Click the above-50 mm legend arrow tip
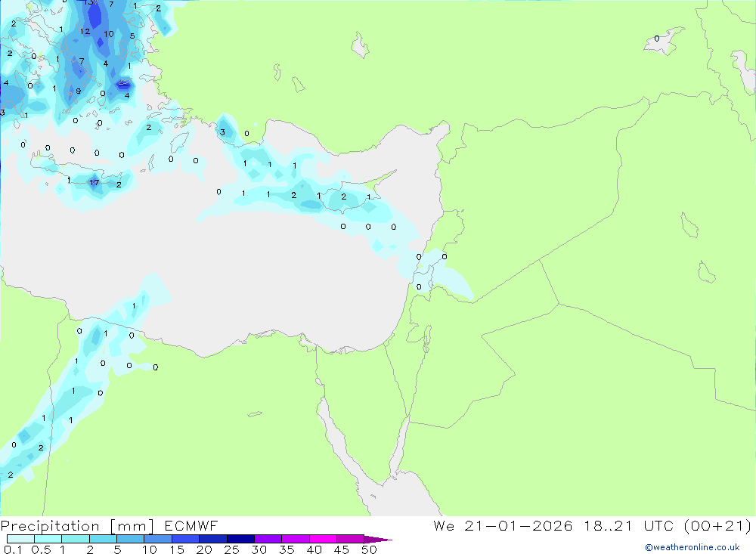 (x=378, y=540)
